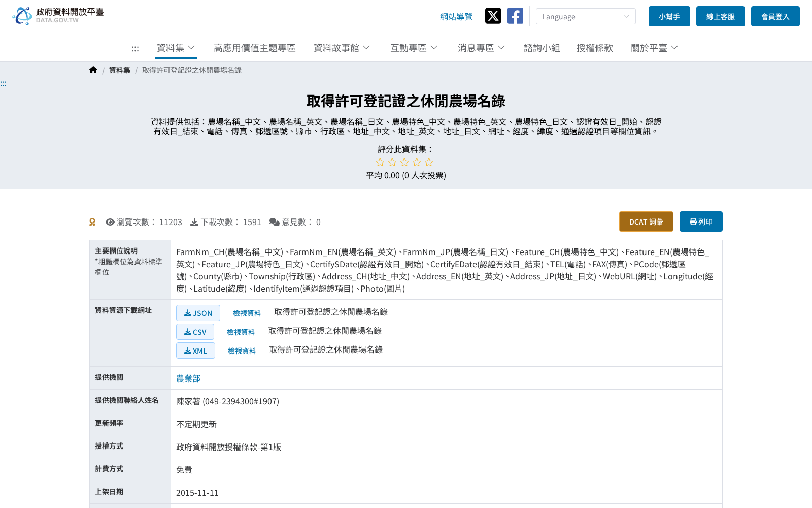Expand the 資料故事館 menu
Screen dimensions: 812x508
(342, 48)
